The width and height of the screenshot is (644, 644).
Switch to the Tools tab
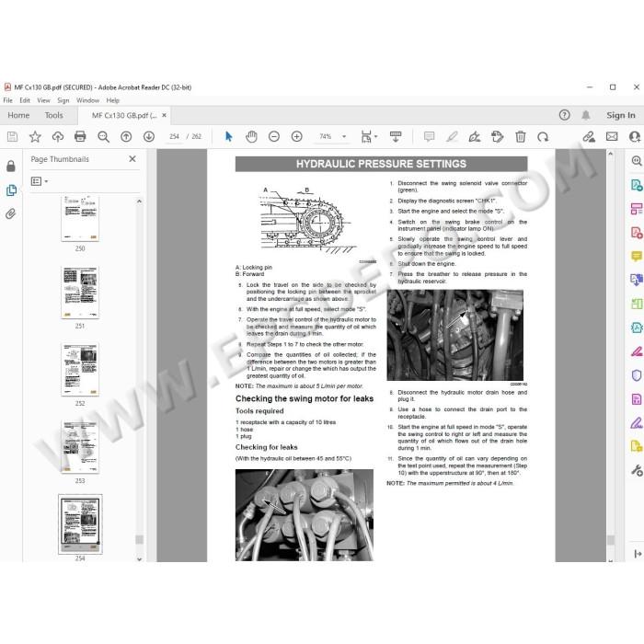[53, 115]
